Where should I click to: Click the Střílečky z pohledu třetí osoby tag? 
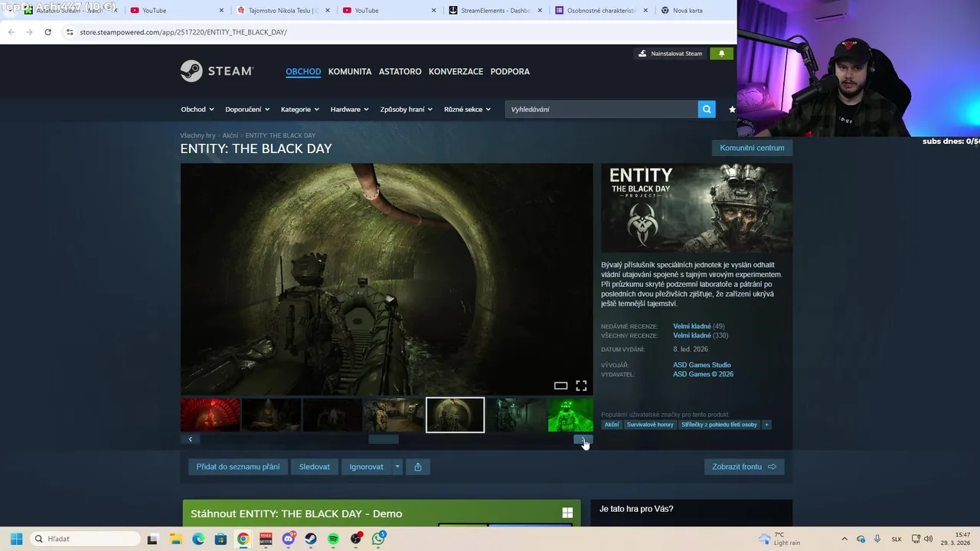(719, 425)
